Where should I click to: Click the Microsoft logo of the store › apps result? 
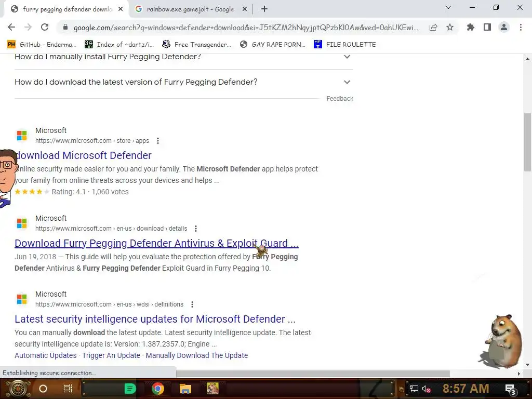coord(22,136)
